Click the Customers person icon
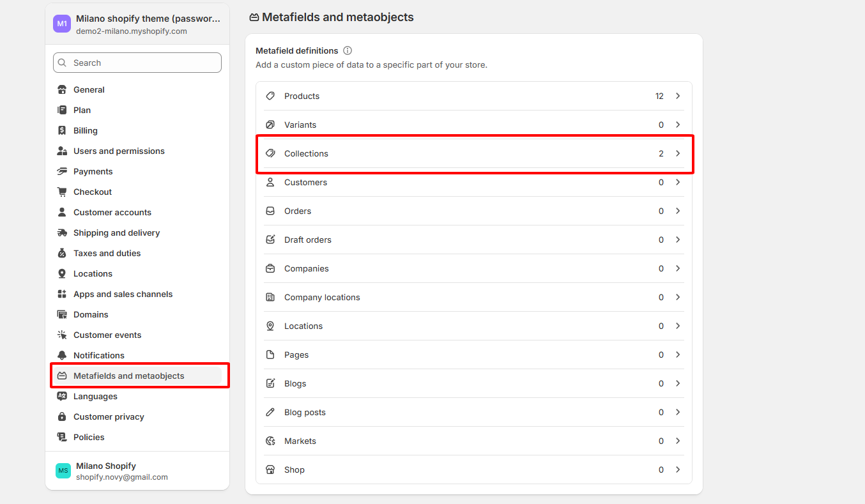 click(x=270, y=182)
